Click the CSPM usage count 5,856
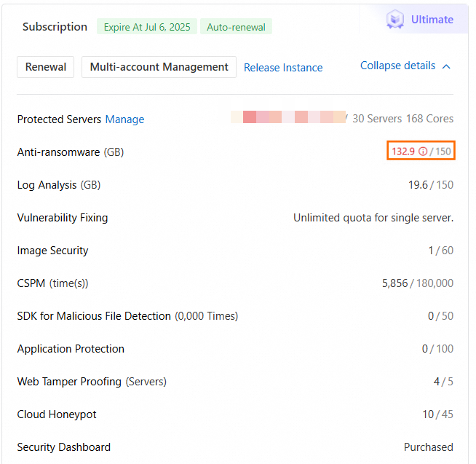This screenshot has width=476, height=464. 394,283
